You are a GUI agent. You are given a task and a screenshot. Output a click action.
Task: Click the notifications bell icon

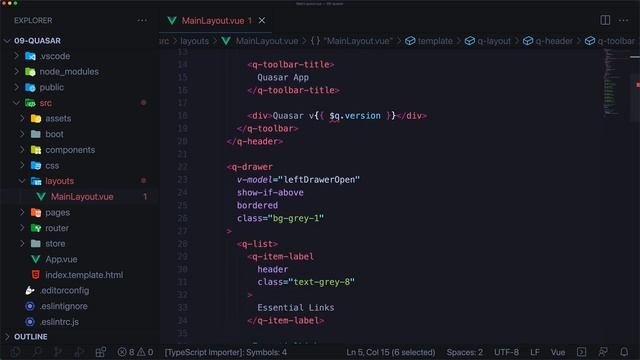[624, 352]
